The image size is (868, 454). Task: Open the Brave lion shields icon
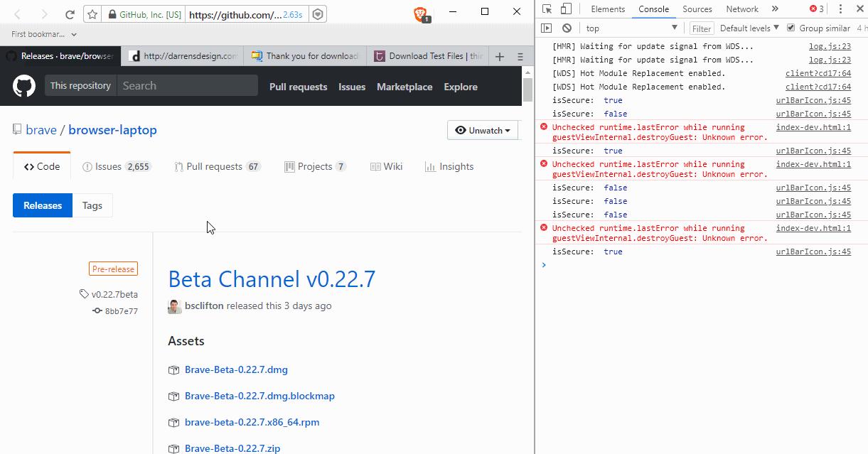click(421, 14)
